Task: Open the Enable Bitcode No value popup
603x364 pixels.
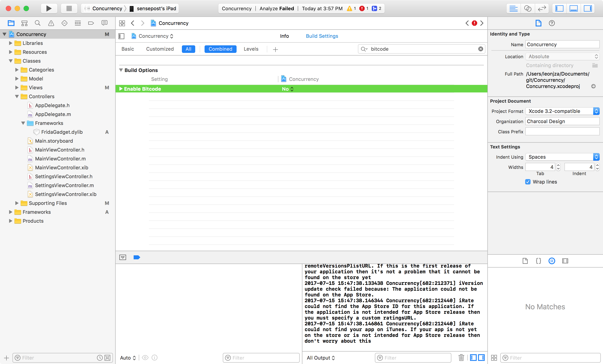Action: pyautogui.click(x=287, y=89)
